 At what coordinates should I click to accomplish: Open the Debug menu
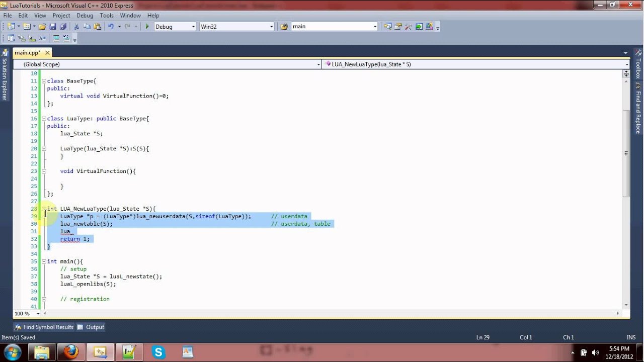[85, 16]
